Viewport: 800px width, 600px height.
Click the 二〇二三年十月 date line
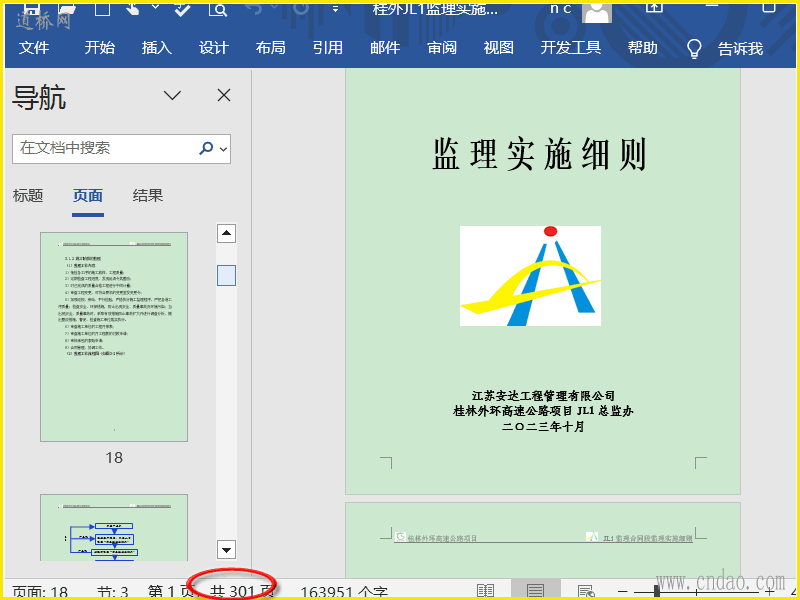(x=543, y=427)
